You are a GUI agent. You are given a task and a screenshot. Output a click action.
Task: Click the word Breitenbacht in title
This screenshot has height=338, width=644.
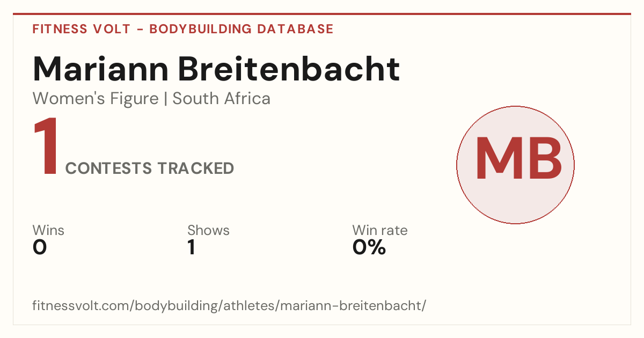pyautogui.click(x=289, y=68)
